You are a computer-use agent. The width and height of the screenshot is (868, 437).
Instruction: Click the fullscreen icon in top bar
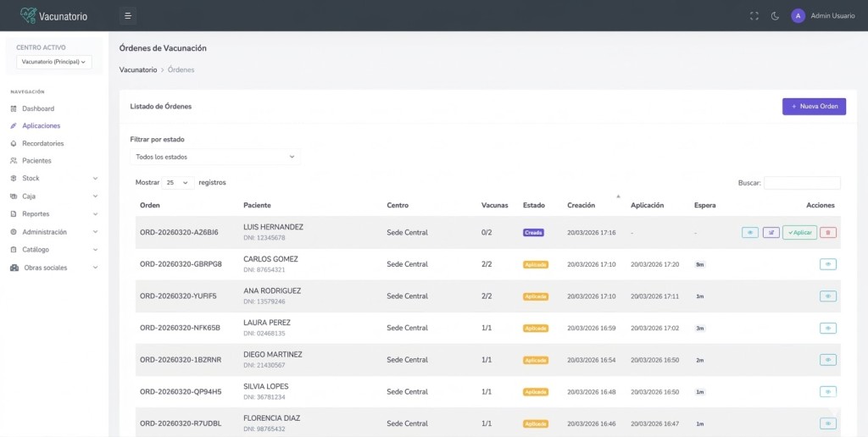coord(754,15)
